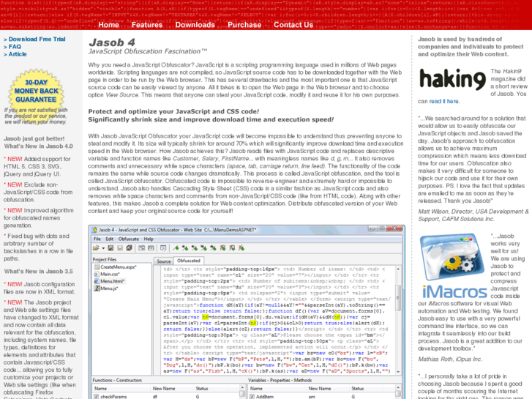Click the Functions list scrollbar up arrow

(242, 387)
